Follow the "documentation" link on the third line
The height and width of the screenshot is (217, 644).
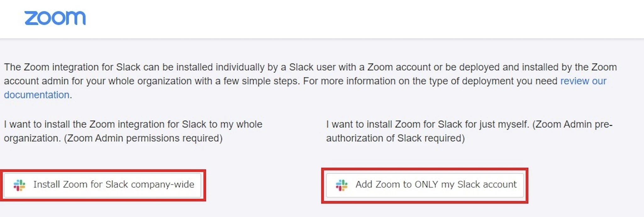point(36,95)
